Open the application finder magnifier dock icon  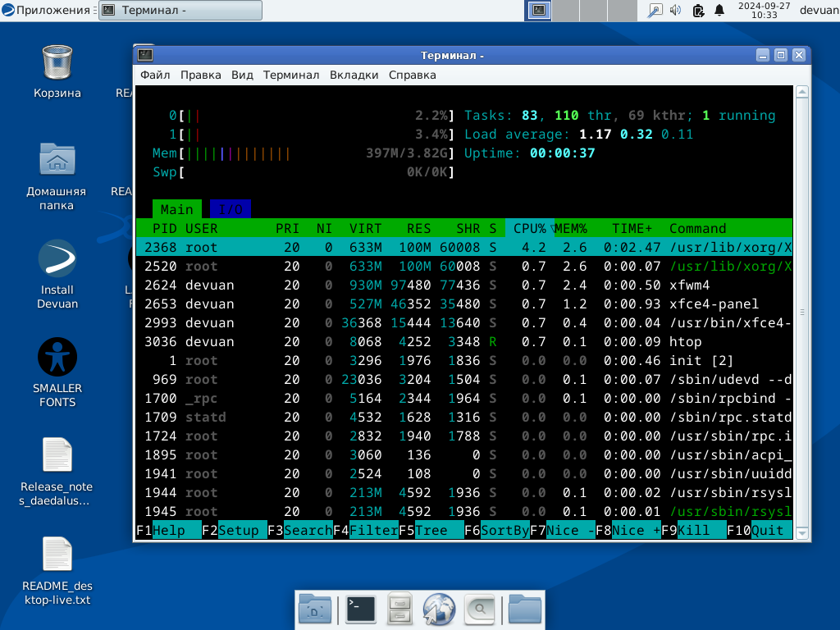pos(479,609)
